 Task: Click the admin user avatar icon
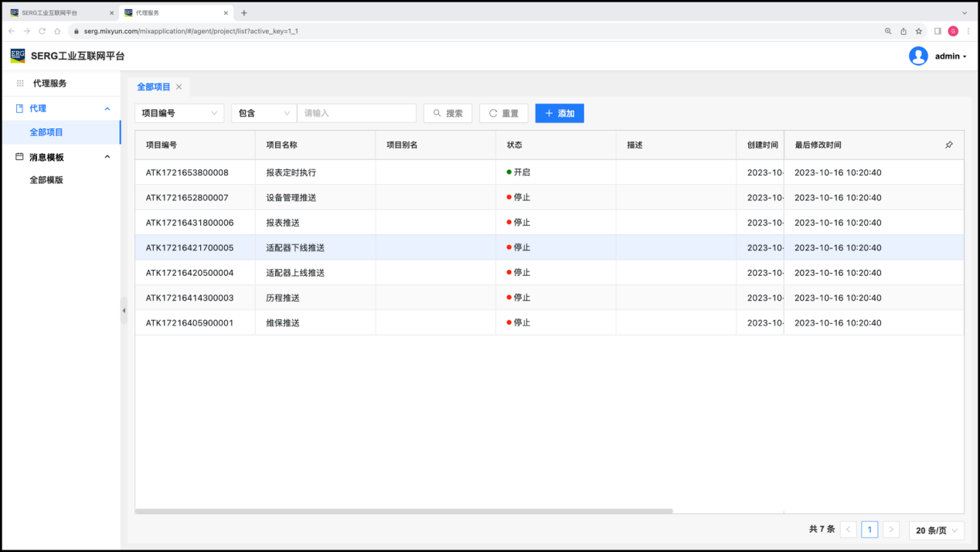coord(918,56)
